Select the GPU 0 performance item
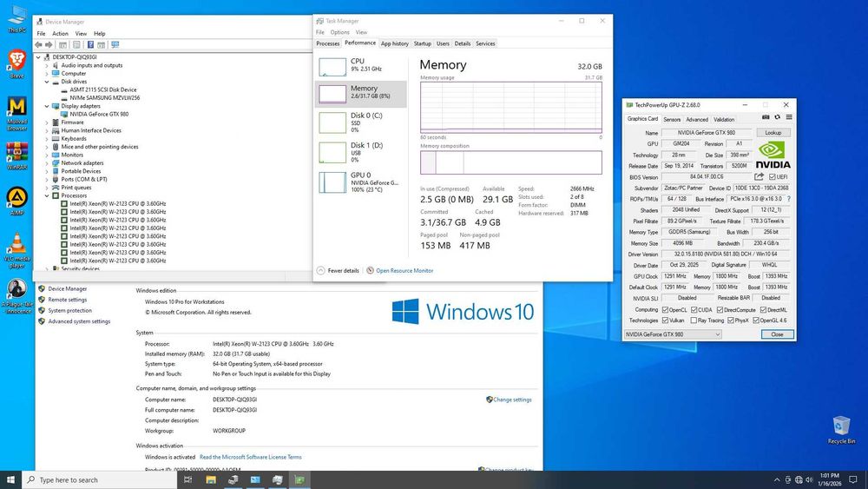 click(x=361, y=182)
